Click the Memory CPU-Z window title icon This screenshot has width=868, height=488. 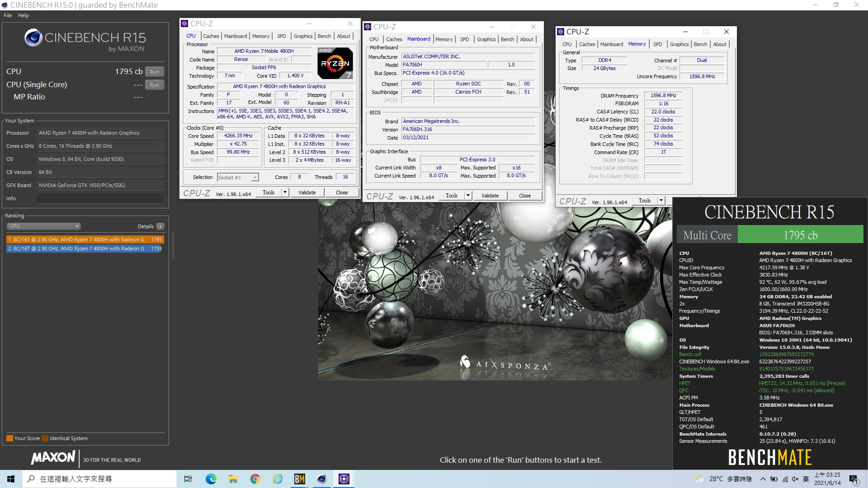[x=561, y=32]
